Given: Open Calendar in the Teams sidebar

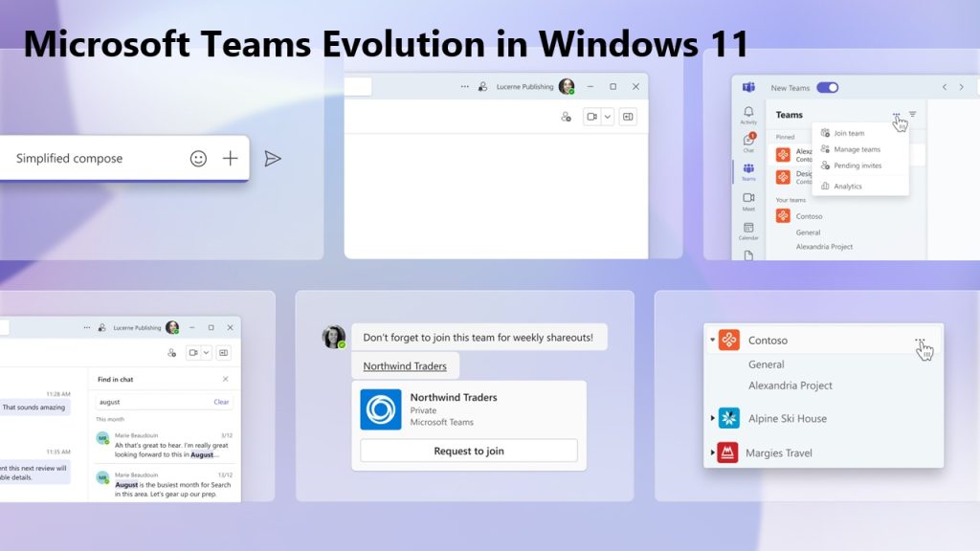Looking at the screenshot, I should pyautogui.click(x=748, y=231).
